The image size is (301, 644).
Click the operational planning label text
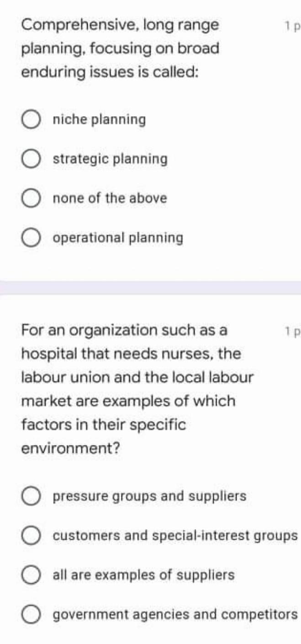118,237
